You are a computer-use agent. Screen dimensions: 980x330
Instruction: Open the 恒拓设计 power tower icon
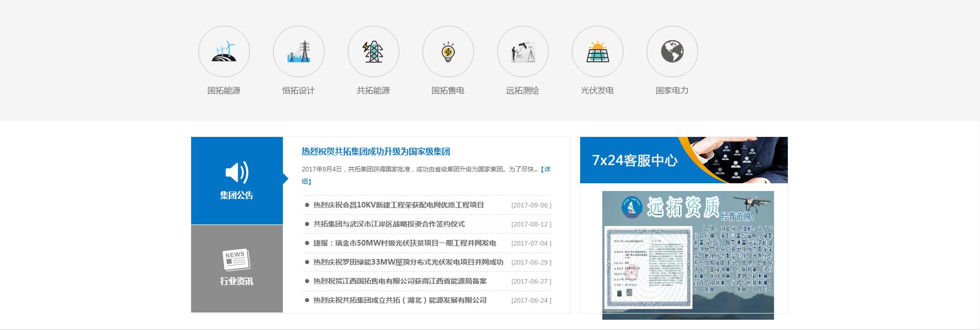[x=298, y=52]
